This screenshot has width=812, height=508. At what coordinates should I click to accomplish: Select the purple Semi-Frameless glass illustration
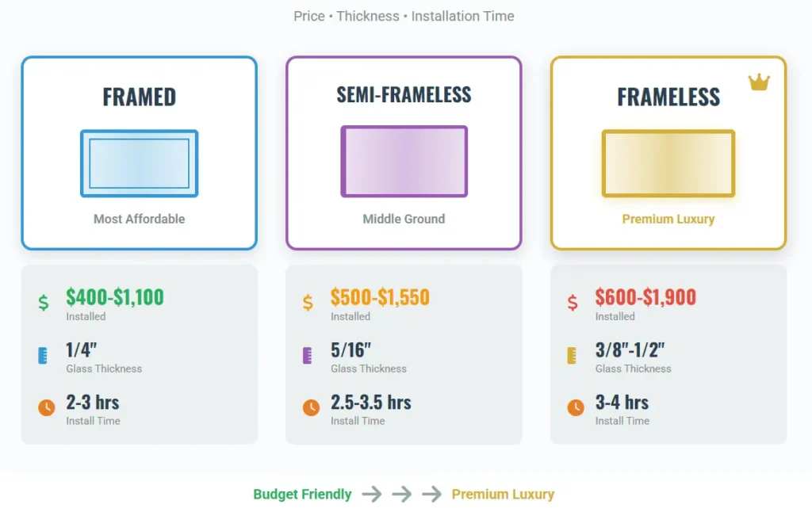point(404,161)
